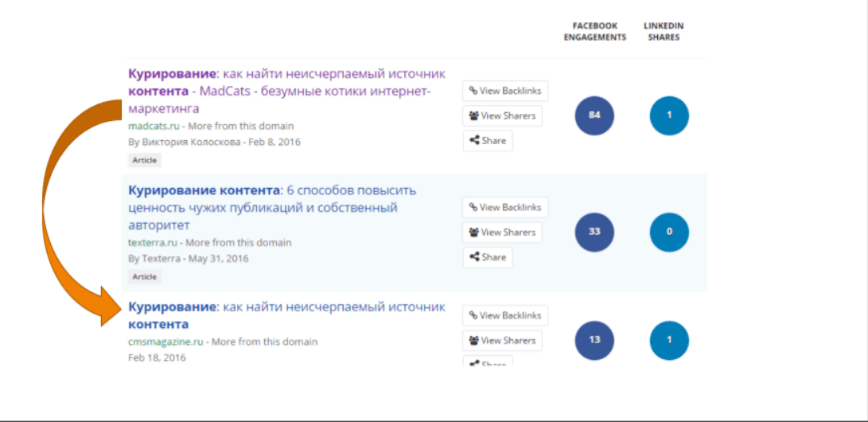Click Share button for the texterra.ru article

tap(488, 257)
